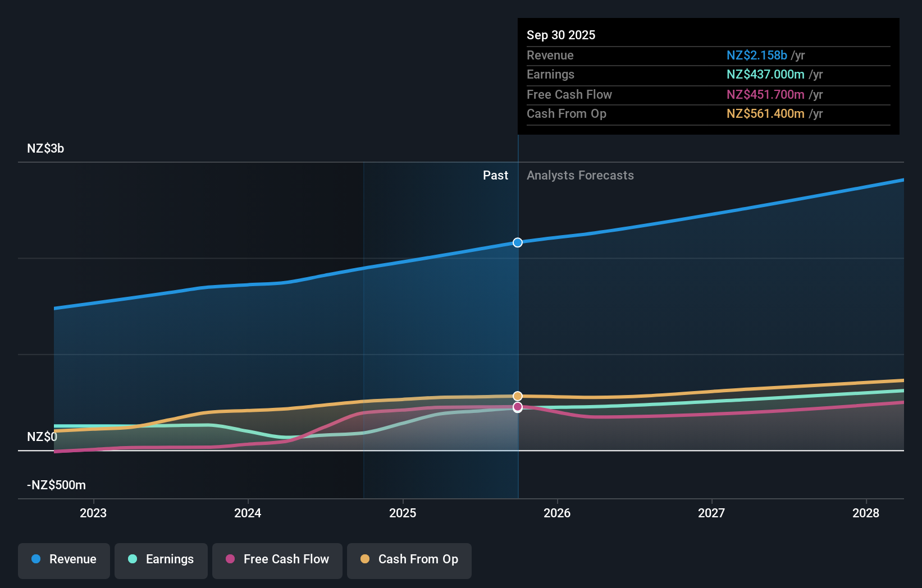Toggle the Free Cash Flow series visibility
The width and height of the screenshot is (922, 588).
click(277, 561)
